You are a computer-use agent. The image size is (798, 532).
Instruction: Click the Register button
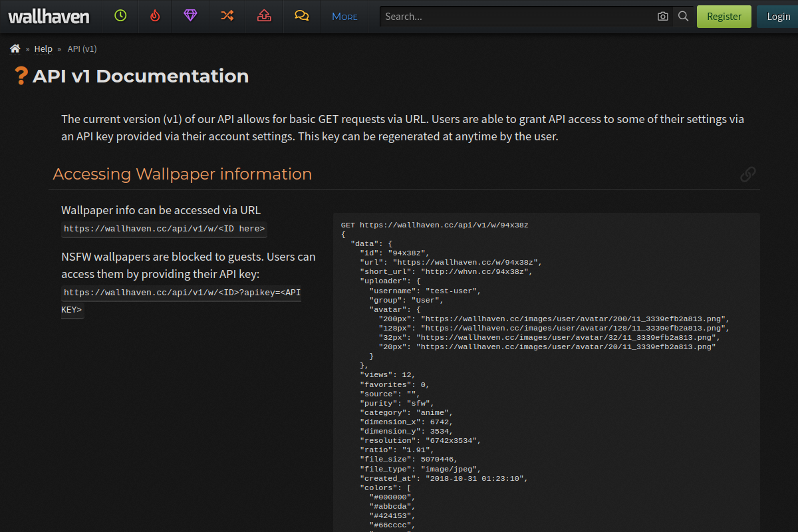pos(724,17)
